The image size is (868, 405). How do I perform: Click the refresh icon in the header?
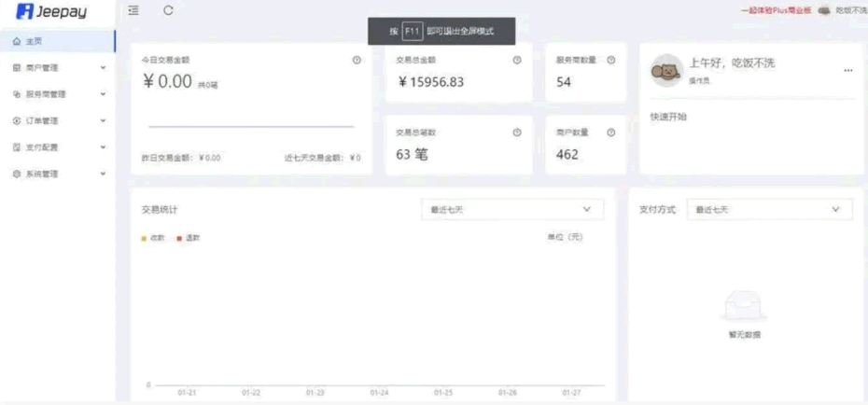click(x=168, y=10)
